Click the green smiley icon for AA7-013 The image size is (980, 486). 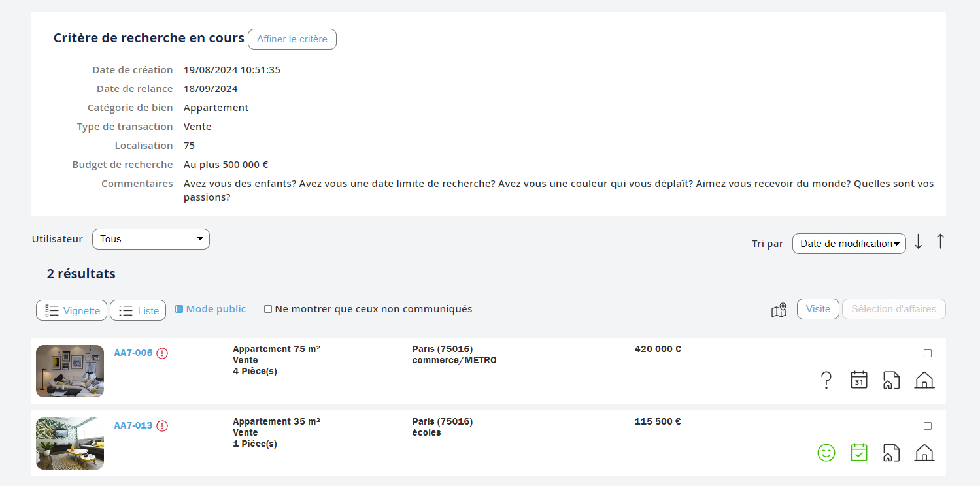tap(826, 453)
